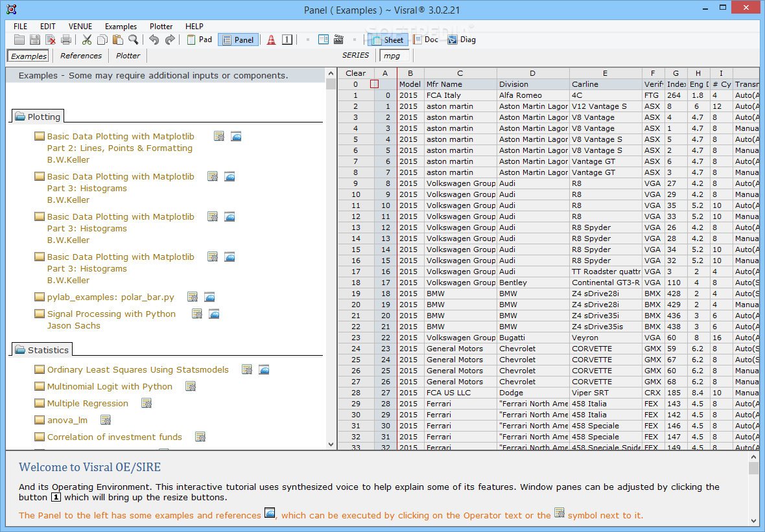765x532 pixels.
Task: Click the red traffic cone icon
Action: pyautogui.click(x=271, y=40)
